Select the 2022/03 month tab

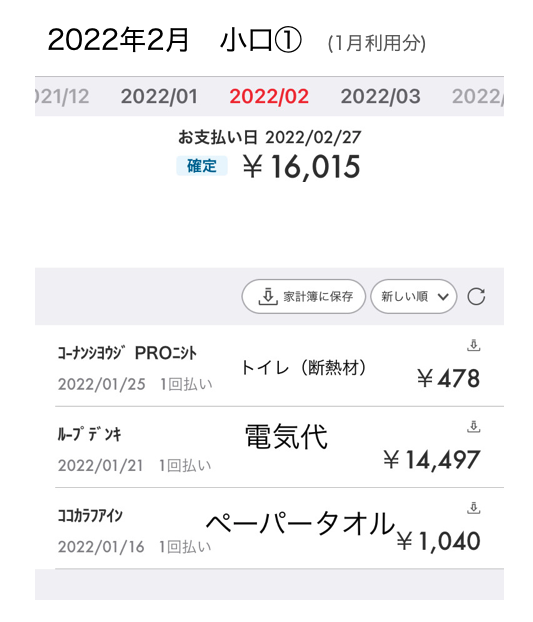point(380,96)
